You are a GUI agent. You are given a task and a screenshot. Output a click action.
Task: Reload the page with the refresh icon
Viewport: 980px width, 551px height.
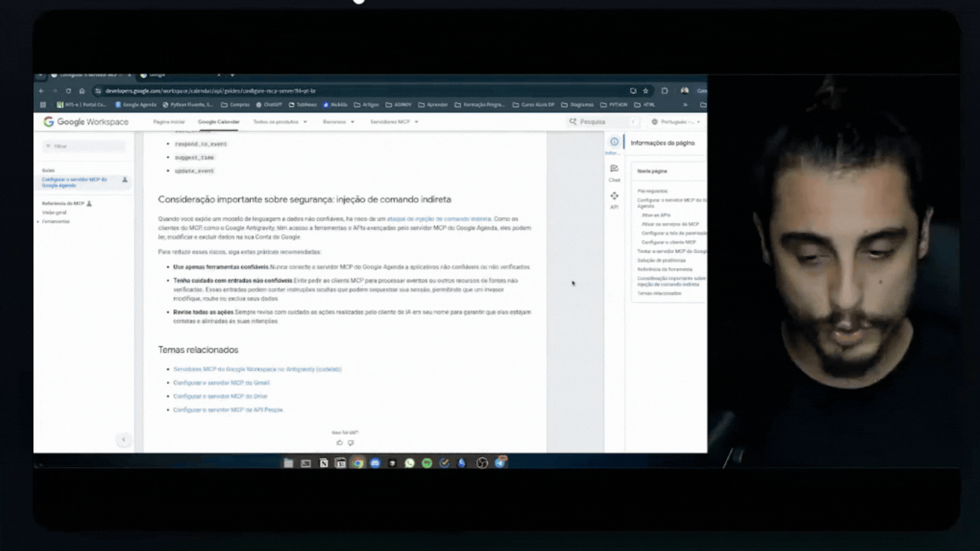(68, 91)
